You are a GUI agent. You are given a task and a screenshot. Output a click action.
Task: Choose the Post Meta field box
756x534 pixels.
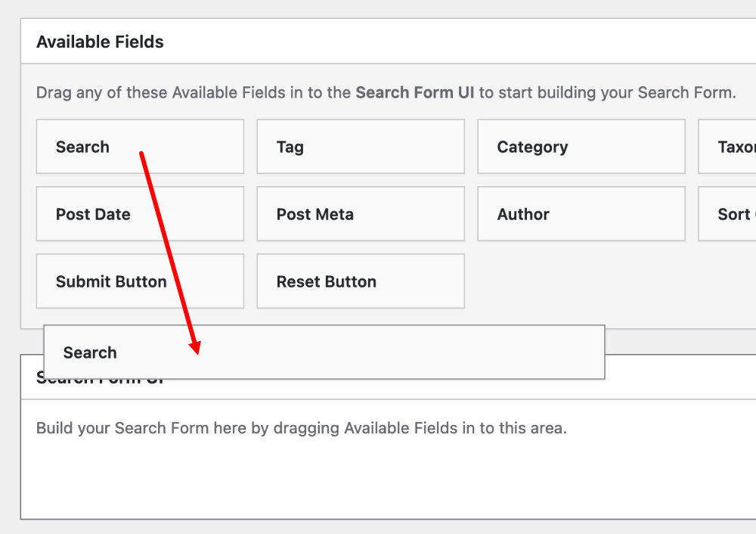point(360,214)
